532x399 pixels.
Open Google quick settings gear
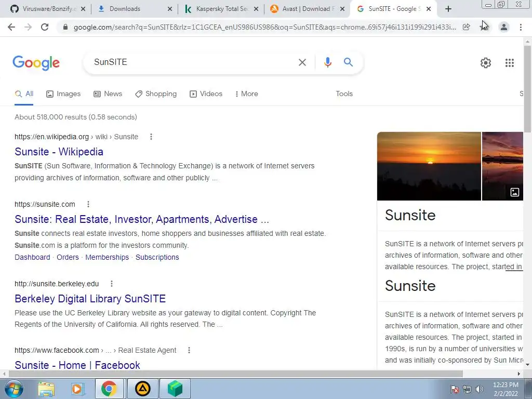486,63
